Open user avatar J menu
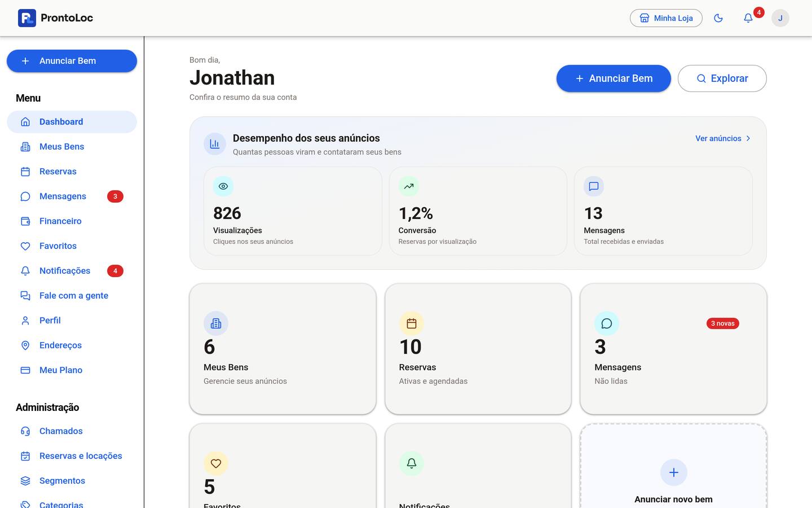Screen dimensions: 812x508 coord(780,18)
